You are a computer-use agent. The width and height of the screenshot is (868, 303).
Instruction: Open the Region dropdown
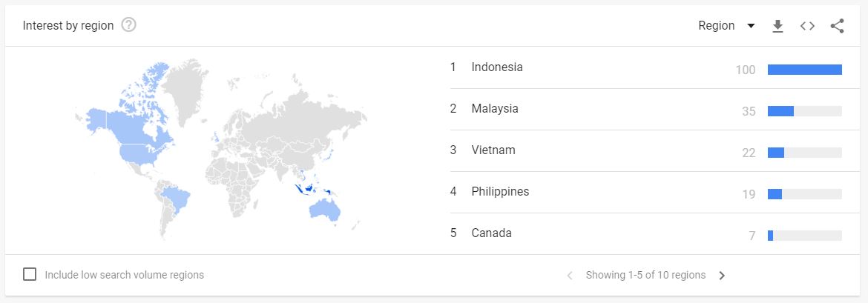726,26
